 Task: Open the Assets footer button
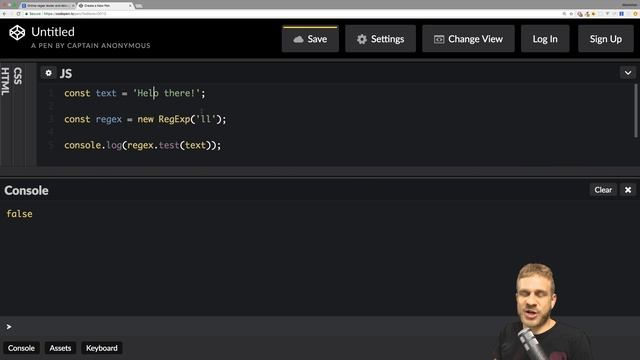[60, 348]
